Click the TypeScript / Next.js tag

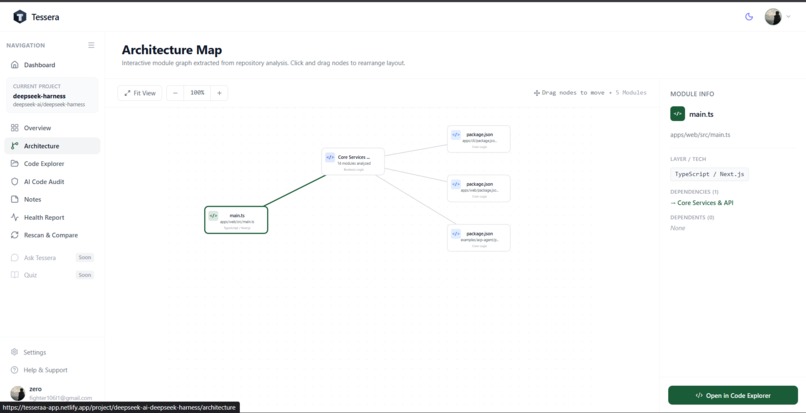[x=709, y=174]
